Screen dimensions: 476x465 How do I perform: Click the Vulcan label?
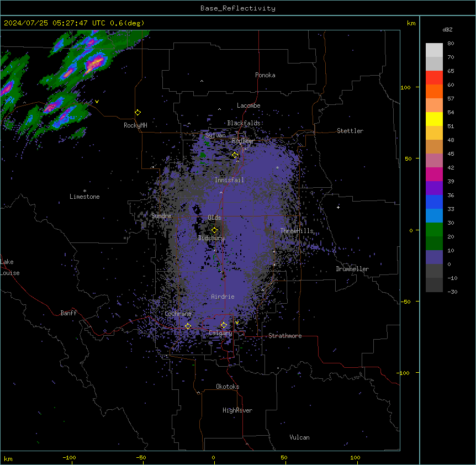[299, 437]
